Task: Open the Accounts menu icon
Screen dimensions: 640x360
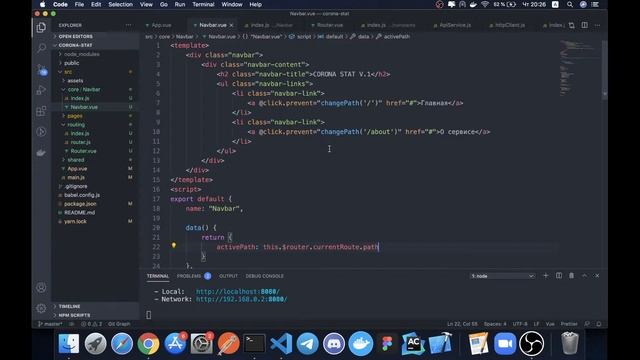Action: (x=41, y=287)
